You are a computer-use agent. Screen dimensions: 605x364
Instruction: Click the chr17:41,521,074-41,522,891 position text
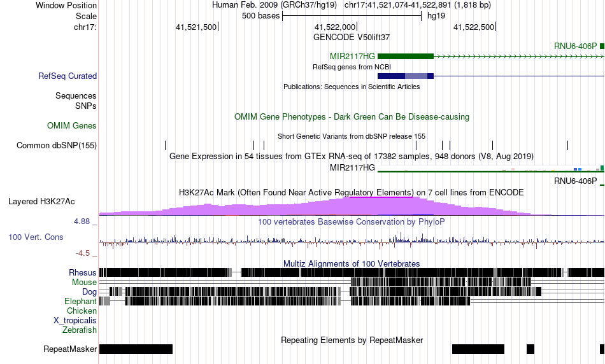[418, 5]
